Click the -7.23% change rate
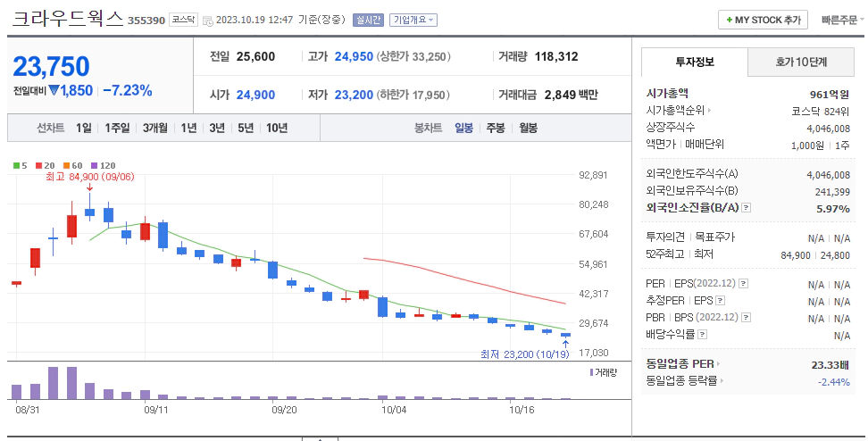Screen dimensions: 868x441 click(128, 91)
